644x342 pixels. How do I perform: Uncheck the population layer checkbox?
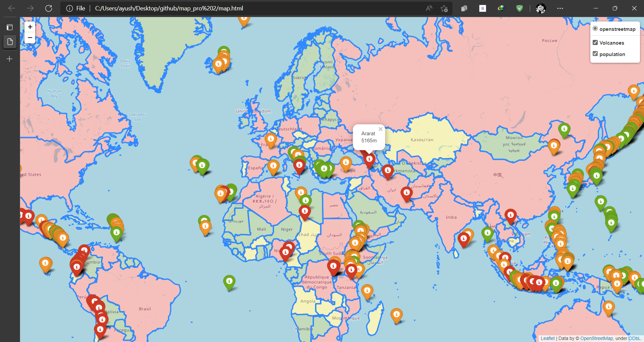click(x=595, y=54)
